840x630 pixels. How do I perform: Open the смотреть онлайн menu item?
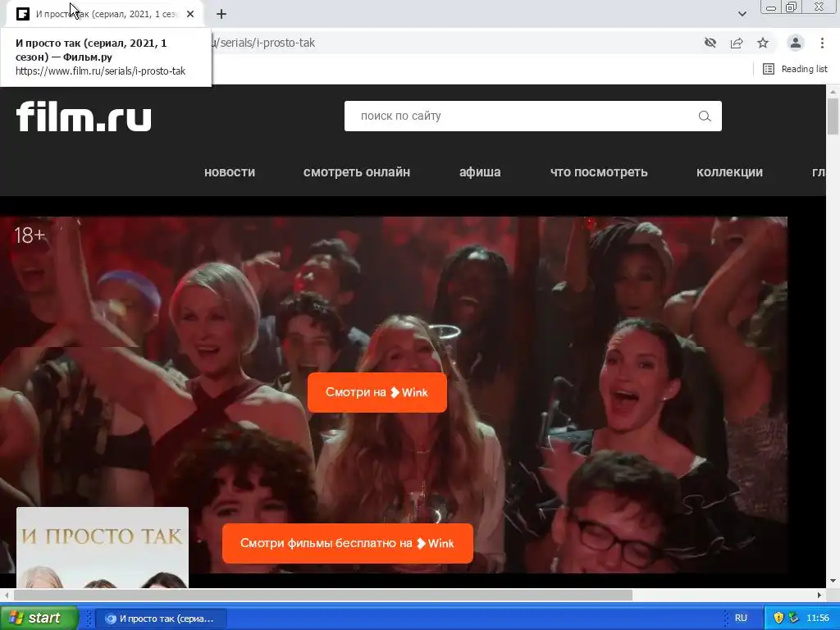click(x=356, y=172)
